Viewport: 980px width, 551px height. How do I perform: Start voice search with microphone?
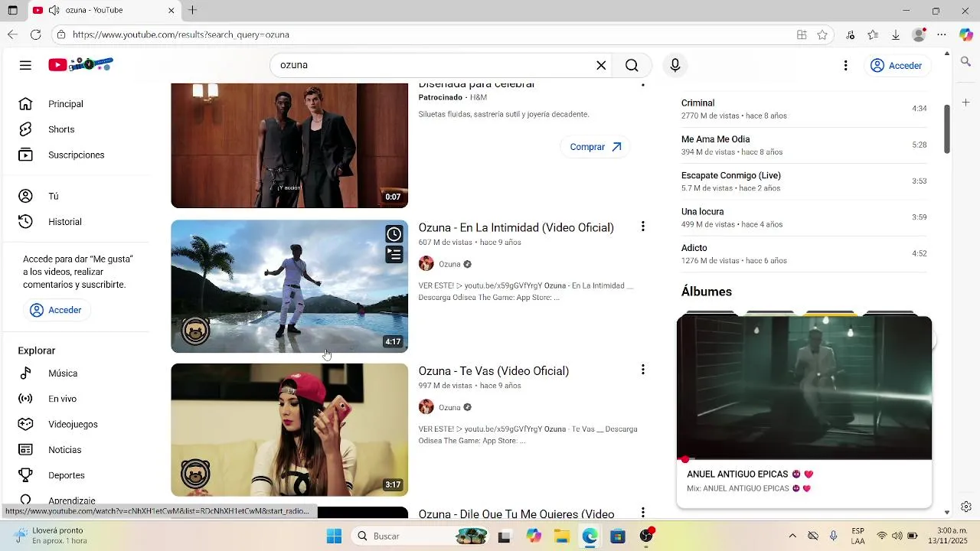tap(675, 65)
